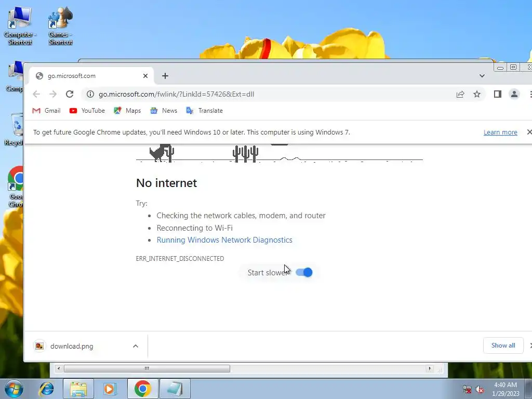
Task: Open the Chrome profile avatar
Action: (x=514, y=95)
